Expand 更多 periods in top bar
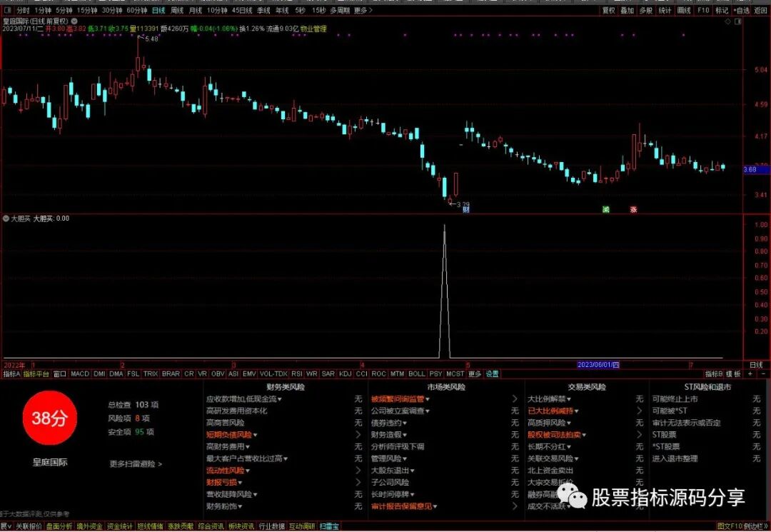 [363, 10]
